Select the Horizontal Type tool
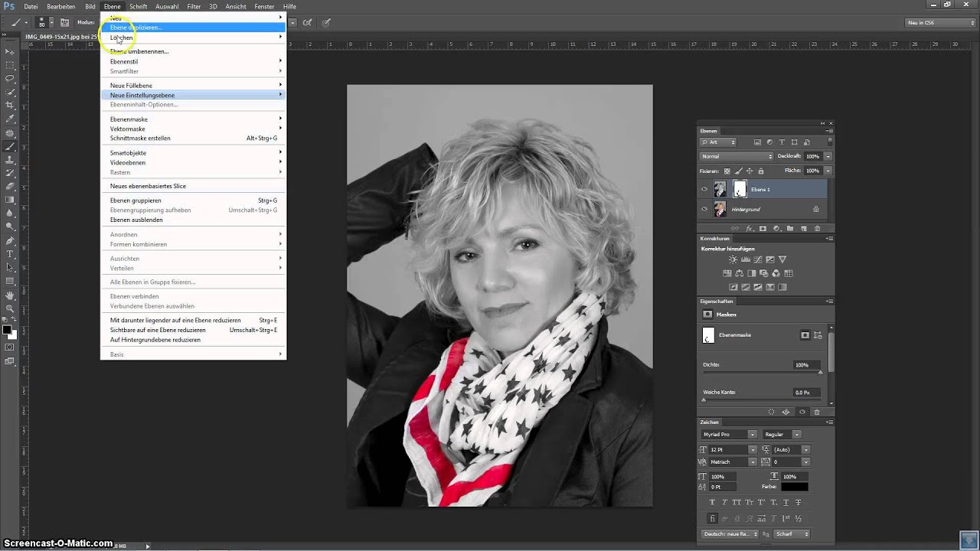980x551 pixels. [x=10, y=254]
